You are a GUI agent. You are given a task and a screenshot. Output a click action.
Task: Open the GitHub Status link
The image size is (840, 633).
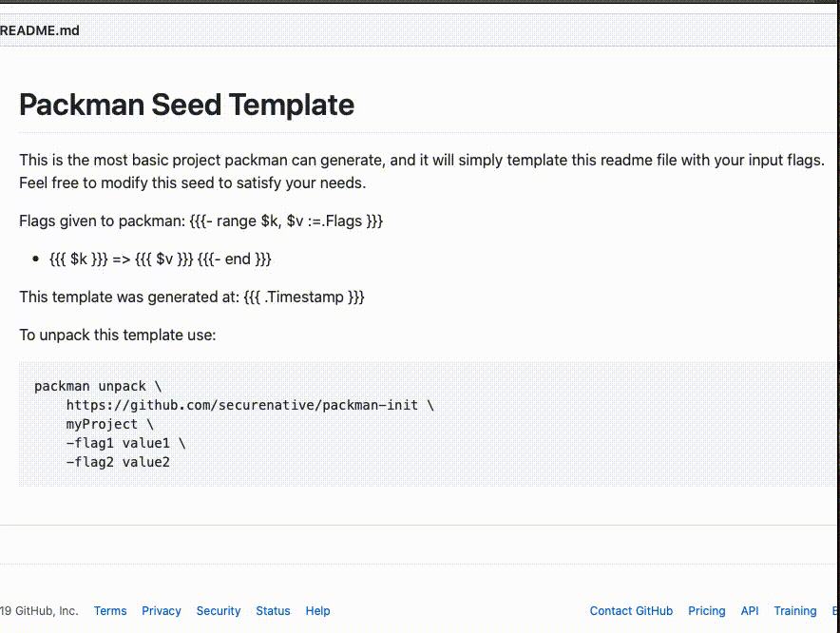(273, 611)
